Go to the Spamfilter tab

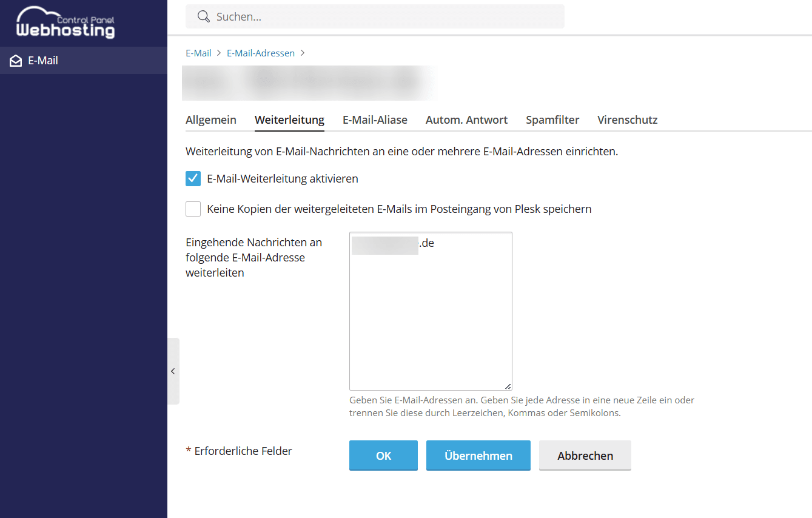[552, 120]
